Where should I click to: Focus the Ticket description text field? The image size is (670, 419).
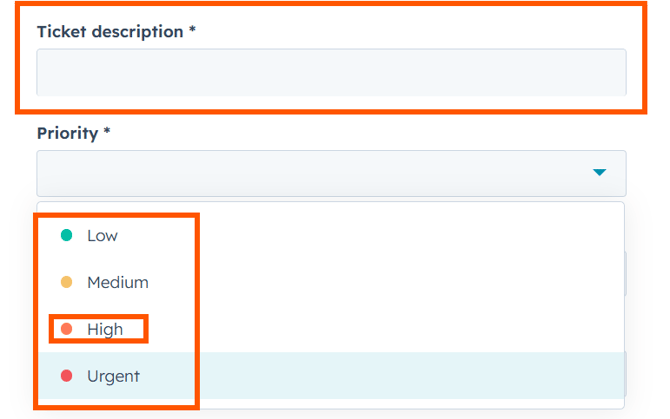pyautogui.click(x=330, y=73)
